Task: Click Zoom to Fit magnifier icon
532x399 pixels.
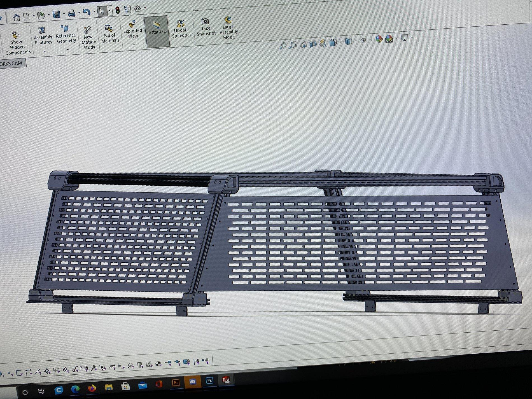Action: [283, 45]
